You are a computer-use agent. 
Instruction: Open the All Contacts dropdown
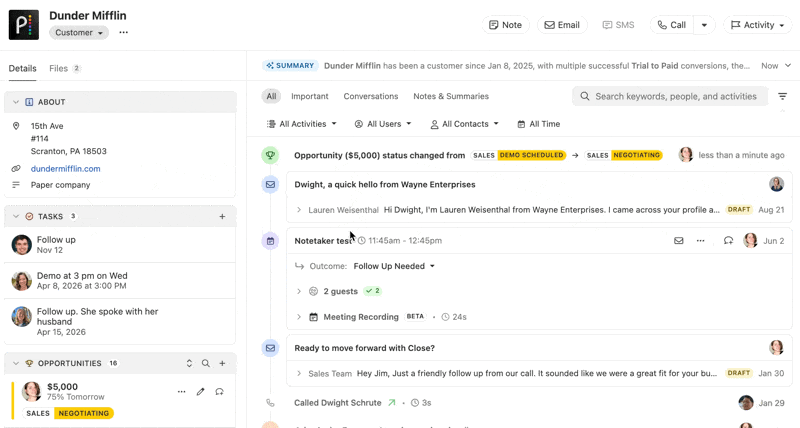(x=464, y=124)
